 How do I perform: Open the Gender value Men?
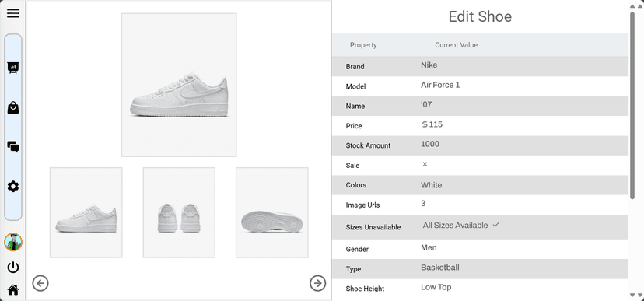[429, 247]
